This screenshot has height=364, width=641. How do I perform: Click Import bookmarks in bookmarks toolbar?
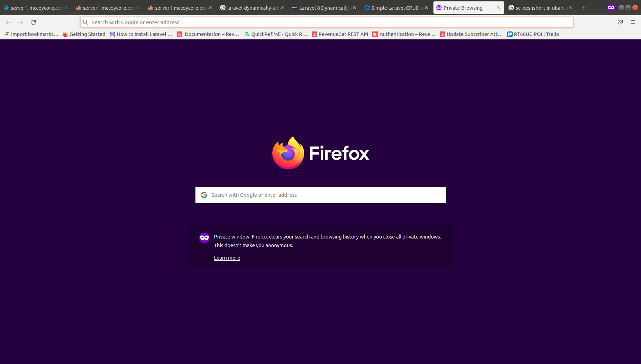pyautogui.click(x=31, y=34)
